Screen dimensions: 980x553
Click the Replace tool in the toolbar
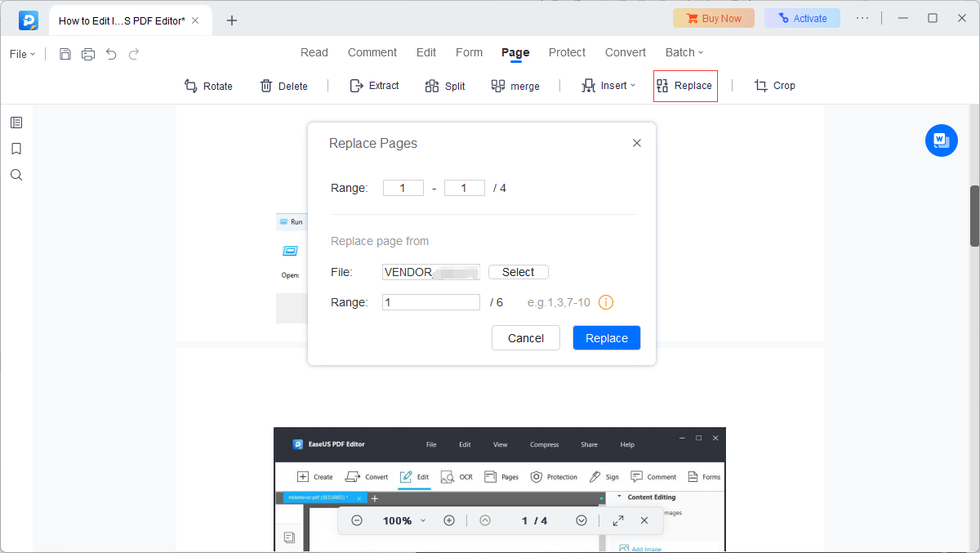tap(685, 86)
